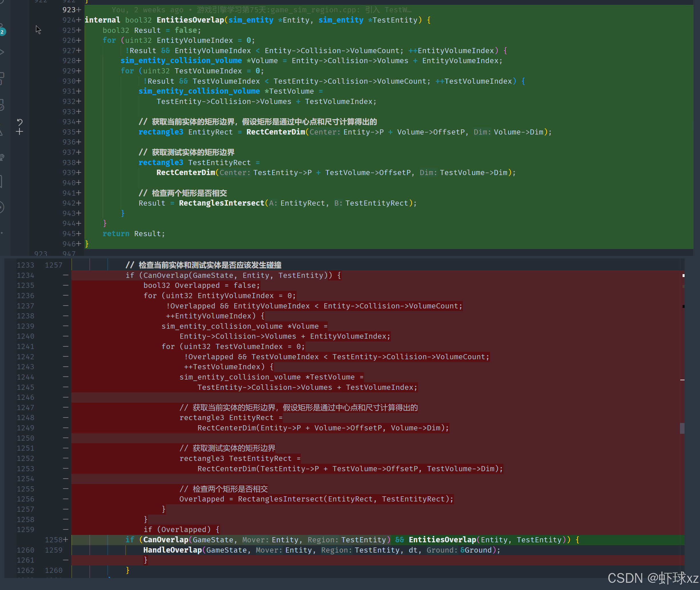Image resolution: width=700 pixels, height=590 pixels.
Task: Click "sim_entity_collision_volume *TestVolume" on line 931
Action: (226, 91)
